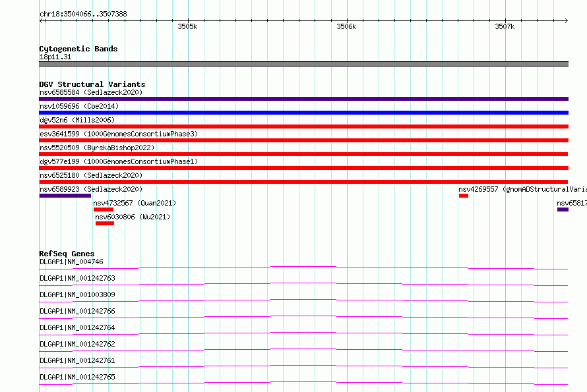
Task: Click the magenta NM_001242763 intron line
Action: [303, 283]
